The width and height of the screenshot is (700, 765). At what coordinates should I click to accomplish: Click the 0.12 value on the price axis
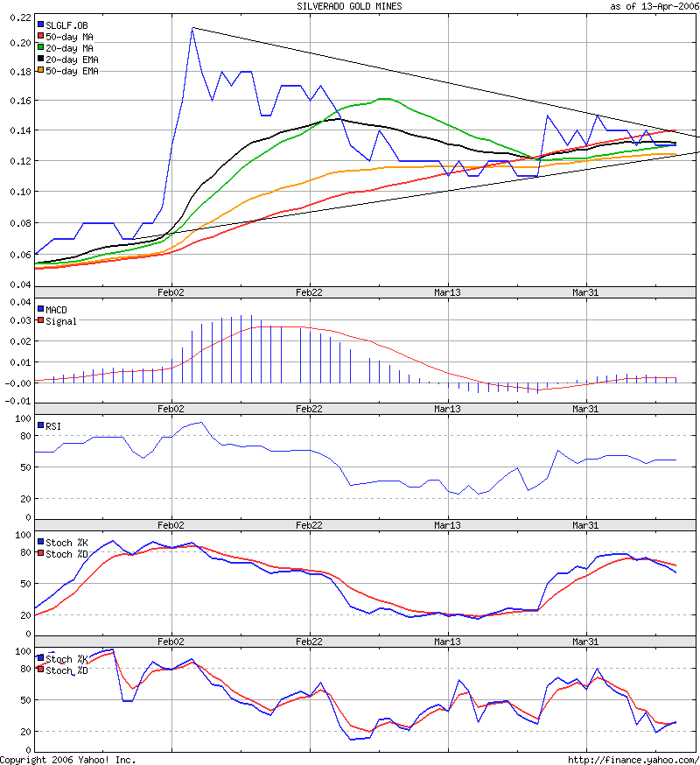(20, 160)
